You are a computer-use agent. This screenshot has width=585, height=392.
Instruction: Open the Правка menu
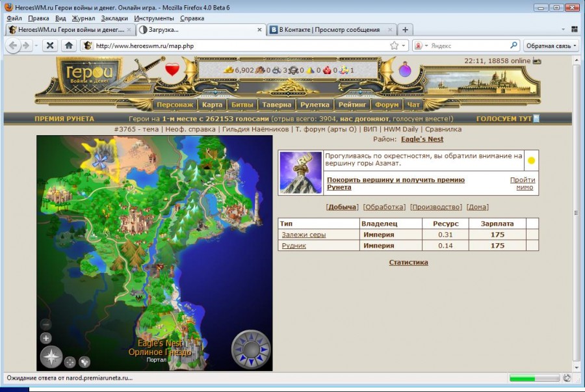pos(38,18)
